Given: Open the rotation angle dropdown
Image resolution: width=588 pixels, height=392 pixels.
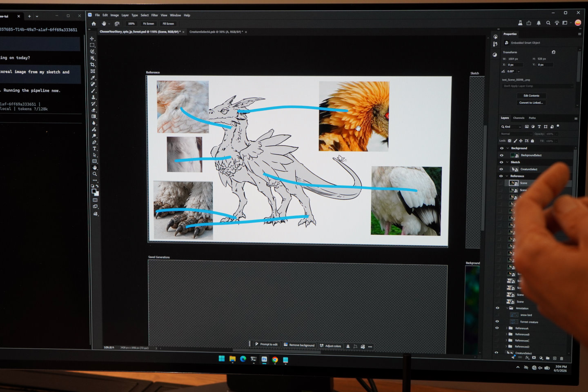Looking at the screenshot, I should (x=519, y=71).
